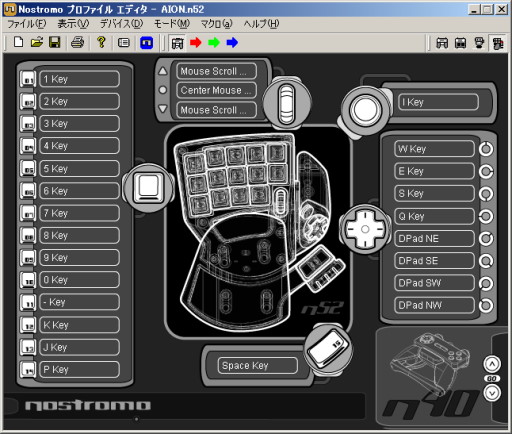The width and height of the screenshot is (512, 434).
Task: Click the scroll up triangle icon
Action: (x=163, y=71)
